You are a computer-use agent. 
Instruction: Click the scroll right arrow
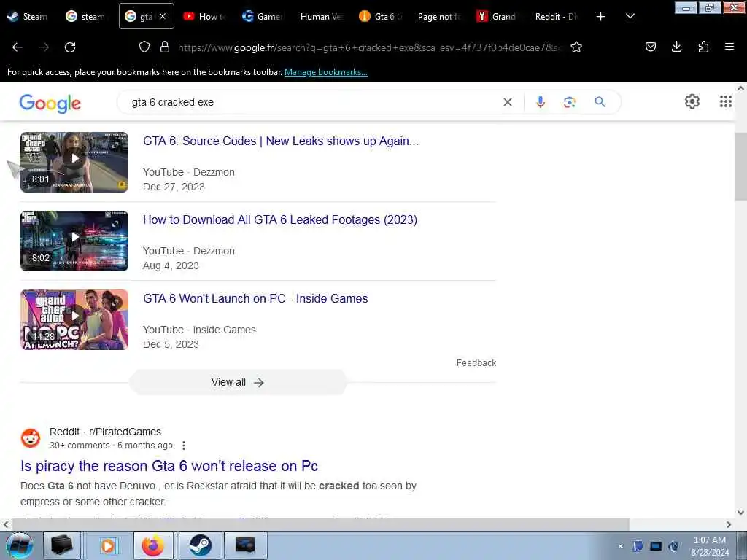point(729,525)
